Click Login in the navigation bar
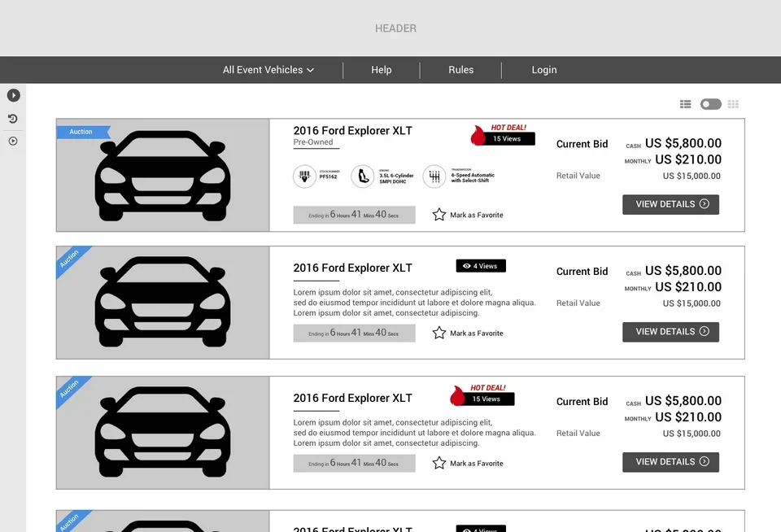This screenshot has width=781, height=532. click(x=544, y=70)
